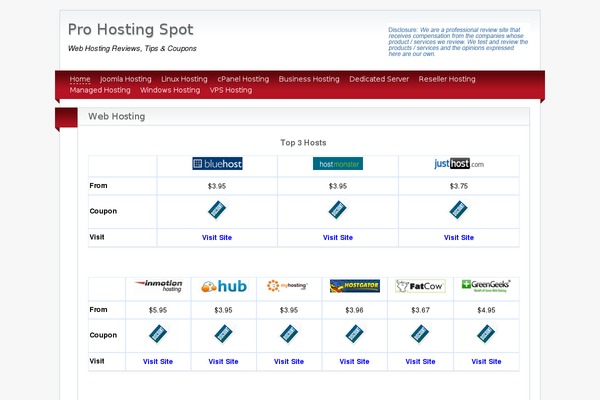Image resolution: width=600 pixels, height=400 pixels.
Task: Open the Hub coupon tag icon
Action: (223, 334)
